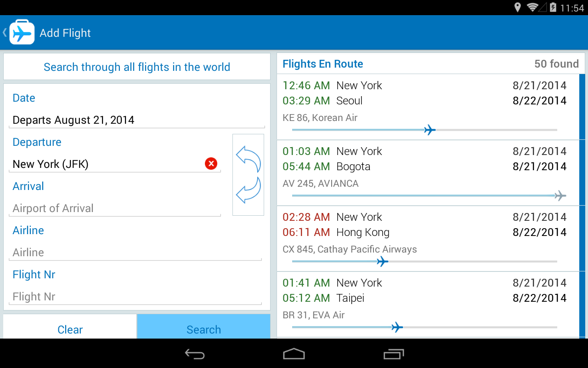Screen dimensions: 588x368
Task: Clear the New York (JFK) departure field
Action: tap(211, 163)
